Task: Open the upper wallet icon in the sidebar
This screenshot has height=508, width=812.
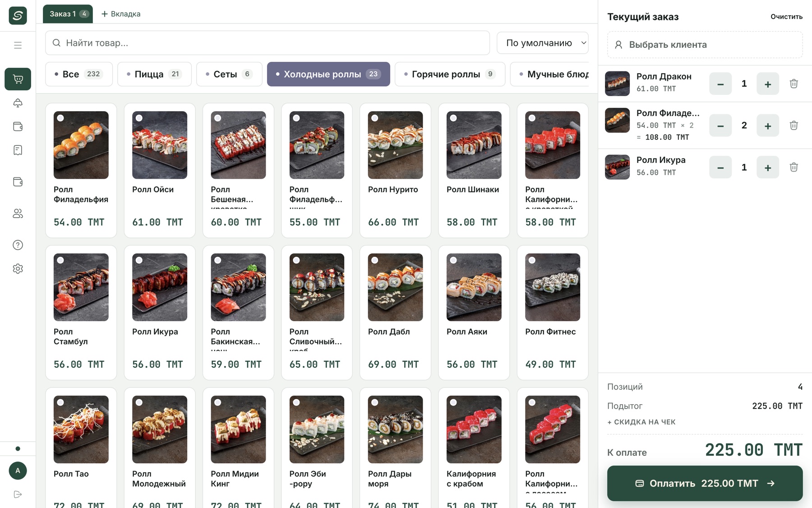Action: [18, 126]
